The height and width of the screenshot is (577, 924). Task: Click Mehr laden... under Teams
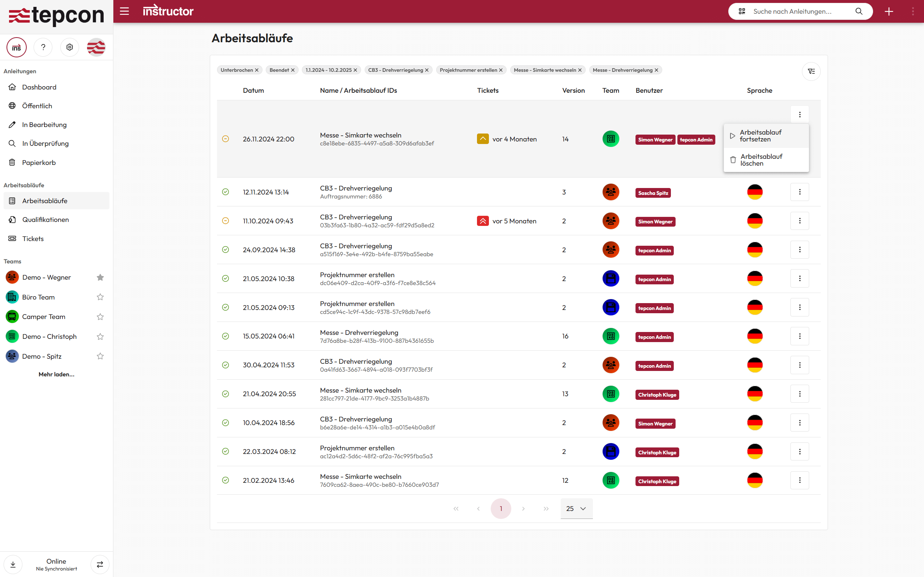pyautogui.click(x=57, y=374)
